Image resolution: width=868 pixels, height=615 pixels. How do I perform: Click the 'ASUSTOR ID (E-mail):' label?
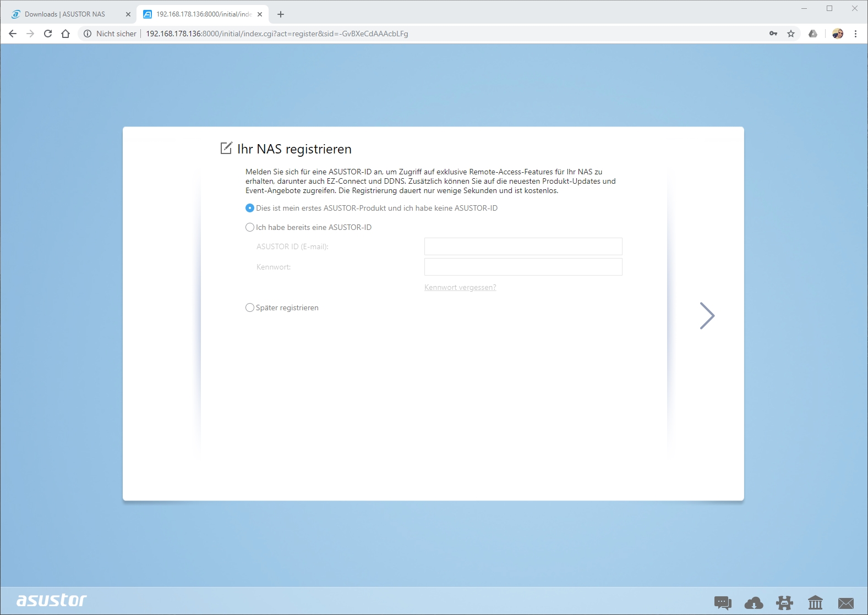click(x=292, y=246)
